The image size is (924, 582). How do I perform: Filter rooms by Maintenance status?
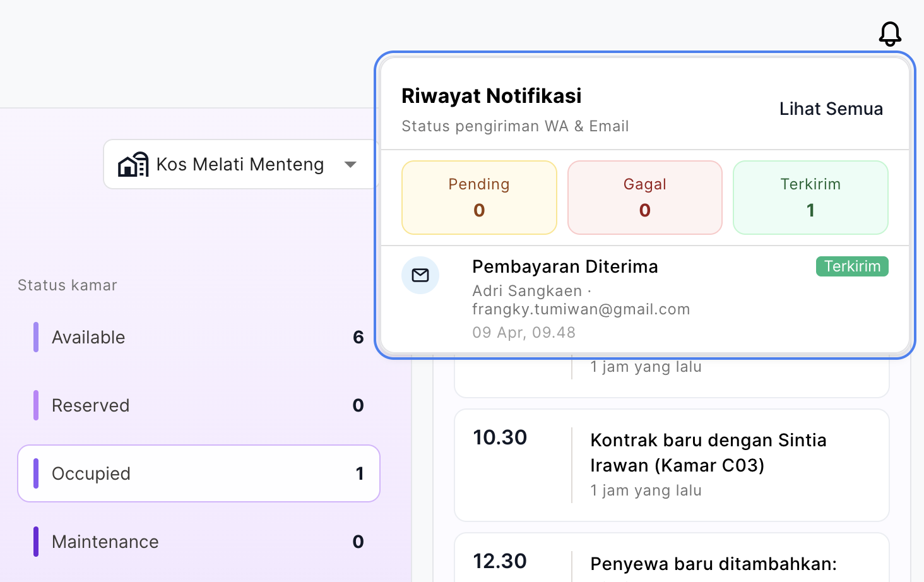click(x=199, y=542)
